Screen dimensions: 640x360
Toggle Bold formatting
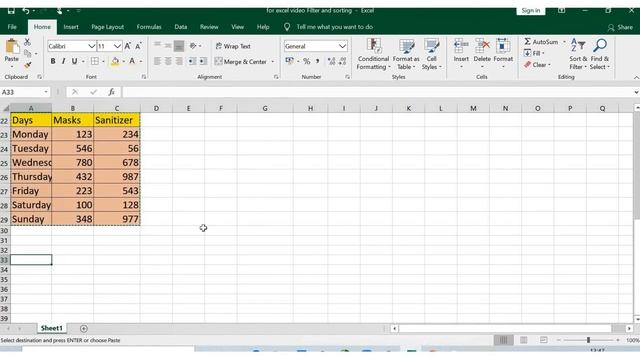53,61
